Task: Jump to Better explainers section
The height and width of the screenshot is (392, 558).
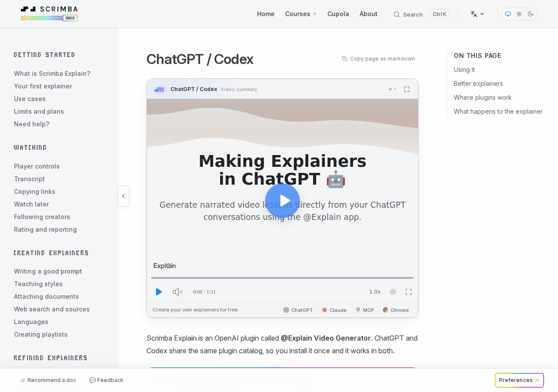Action: [478, 84]
